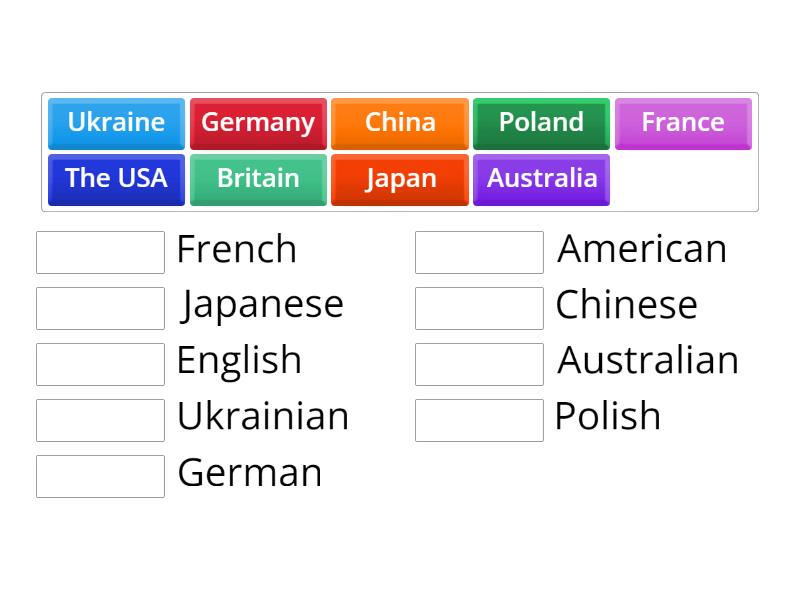Click the answer box beside Ukrainian
The width and height of the screenshot is (800, 600).
click(100, 419)
